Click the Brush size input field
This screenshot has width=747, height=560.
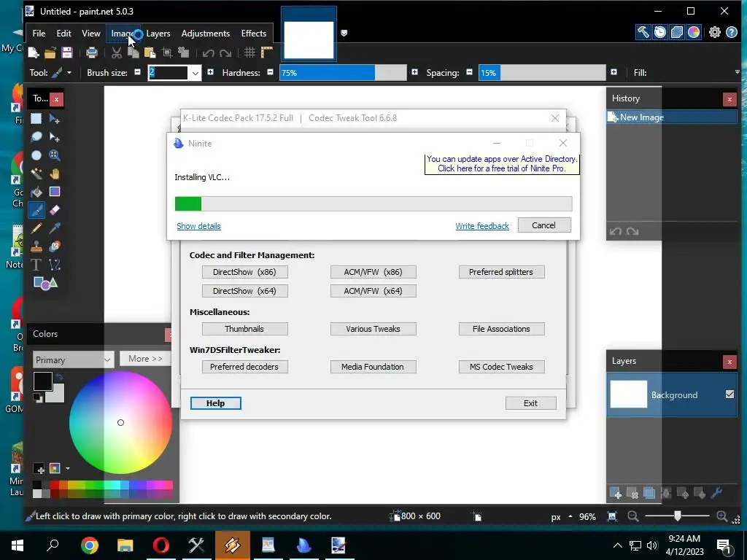coord(169,73)
